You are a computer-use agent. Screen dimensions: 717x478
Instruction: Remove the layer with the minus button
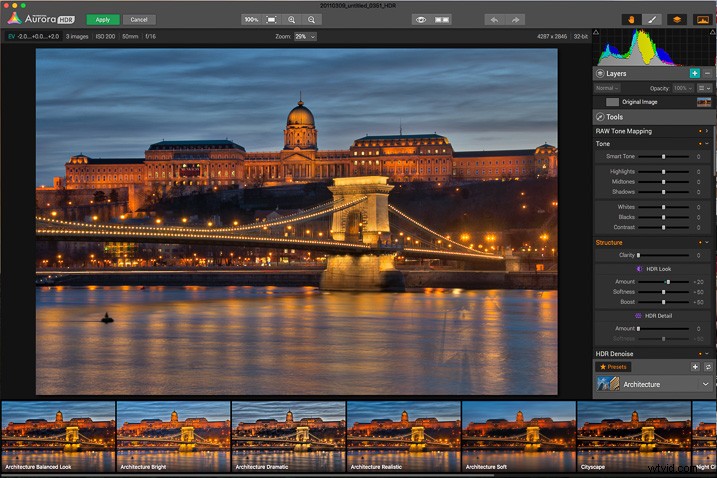click(x=707, y=73)
